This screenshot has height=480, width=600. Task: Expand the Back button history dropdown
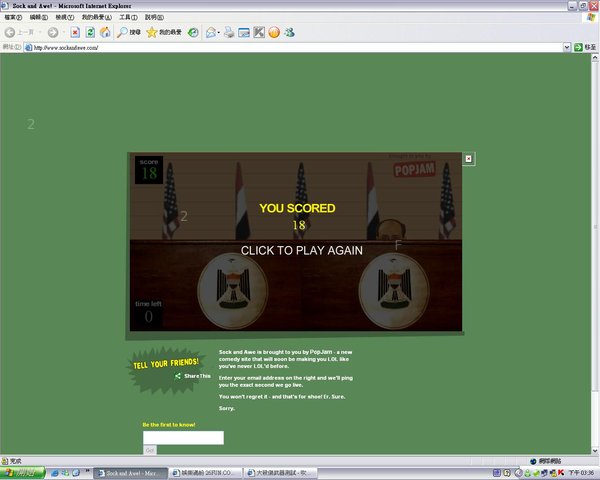point(39,32)
